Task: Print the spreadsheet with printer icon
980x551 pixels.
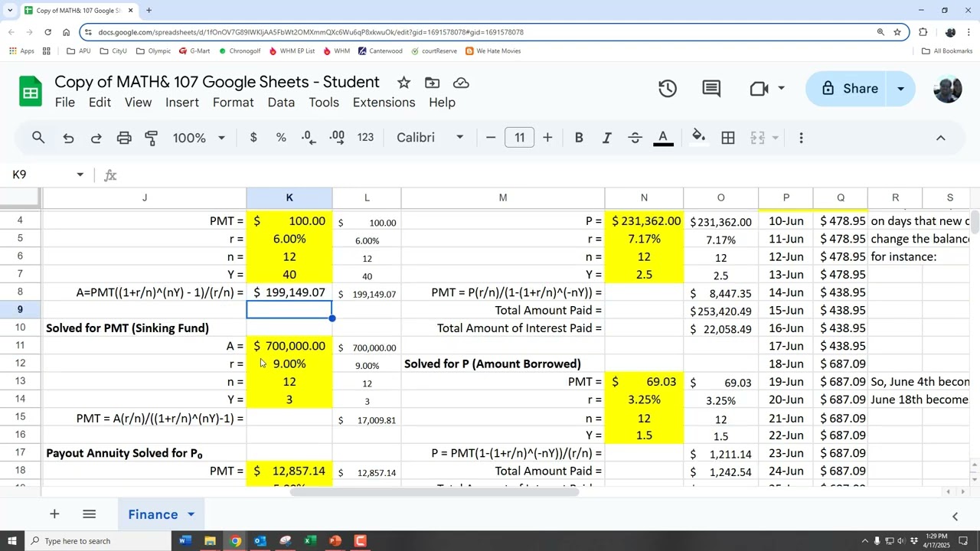Action: (x=124, y=138)
